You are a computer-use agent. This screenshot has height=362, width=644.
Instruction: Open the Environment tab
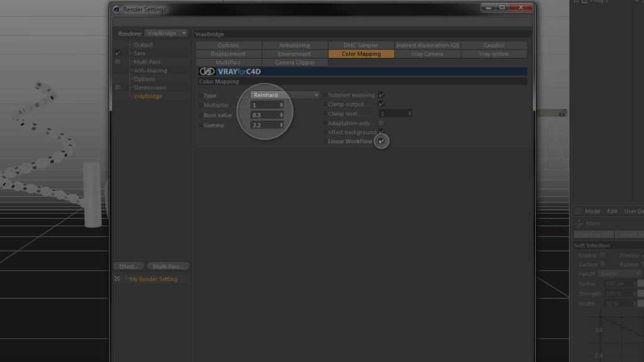coord(295,54)
